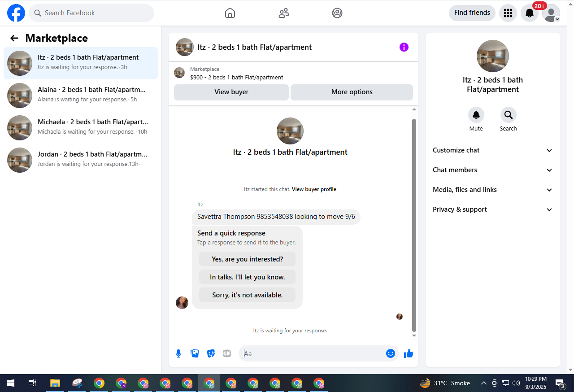Click the large listing photo in right panel
The image size is (574, 392).
coord(493,56)
